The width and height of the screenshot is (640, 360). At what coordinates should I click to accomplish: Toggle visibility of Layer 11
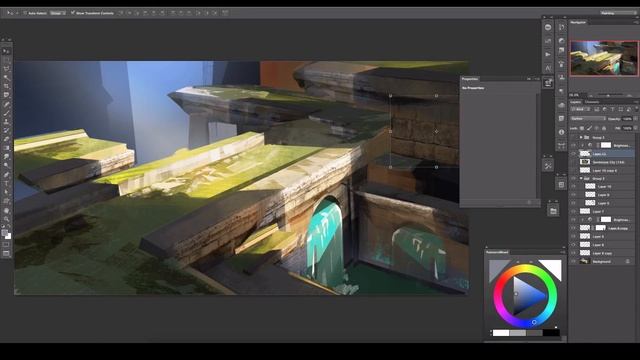point(573,153)
